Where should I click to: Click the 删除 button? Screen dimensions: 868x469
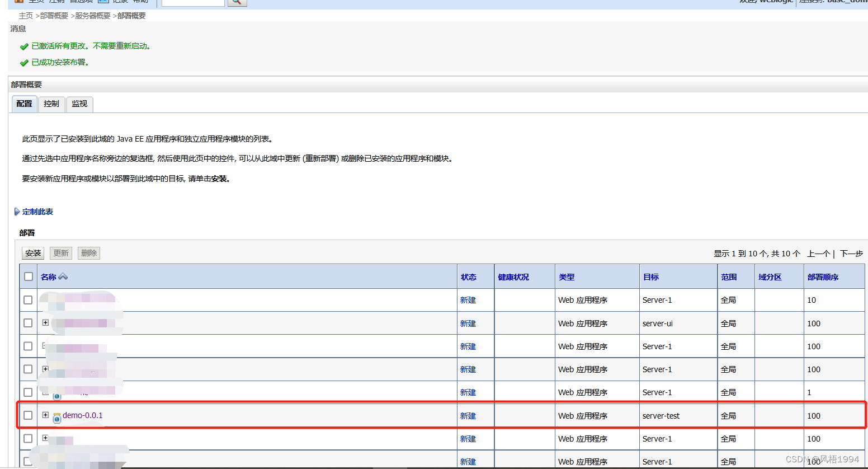point(89,253)
